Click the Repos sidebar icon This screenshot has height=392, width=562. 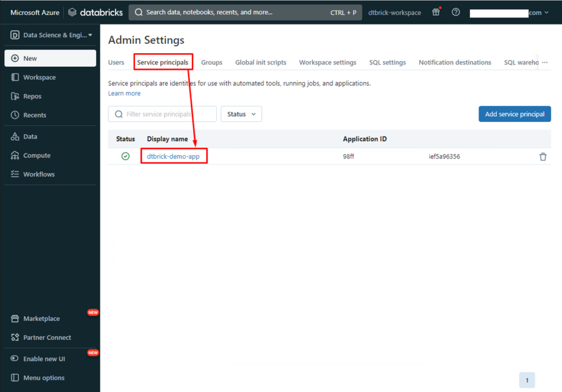click(x=15, y=96)
